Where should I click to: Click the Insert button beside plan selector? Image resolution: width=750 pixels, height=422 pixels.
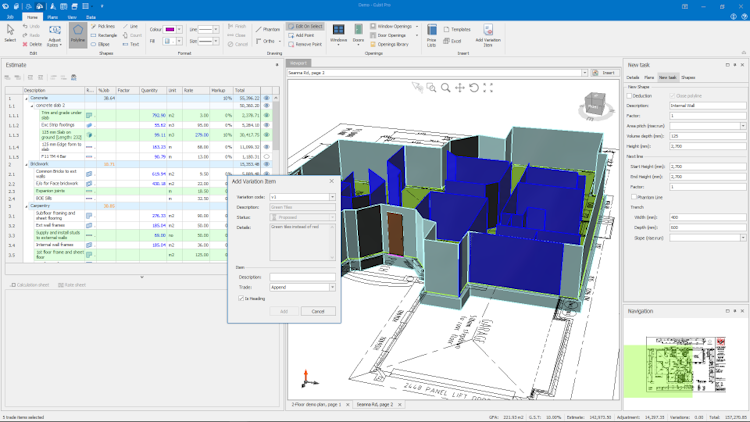[x=607, y=73]
